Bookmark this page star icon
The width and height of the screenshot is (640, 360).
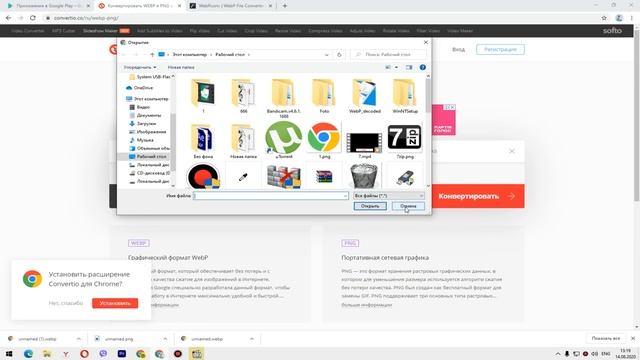(604, 18)
